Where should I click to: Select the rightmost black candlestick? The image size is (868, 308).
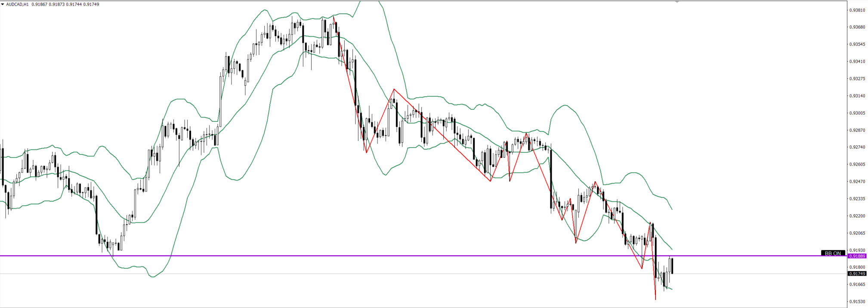(672, 265)
